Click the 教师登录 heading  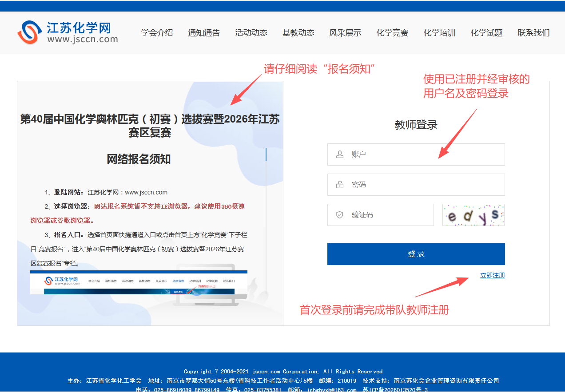point(416,125)
